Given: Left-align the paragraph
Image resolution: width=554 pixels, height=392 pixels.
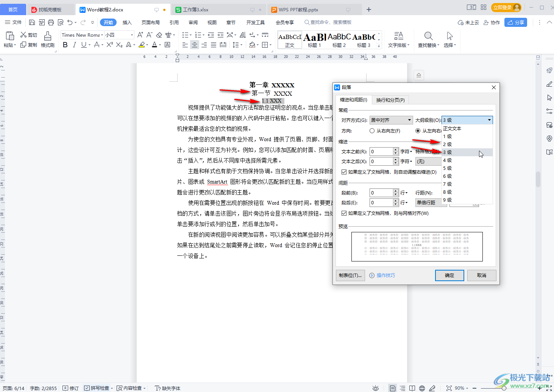Looking at the screenshot, I should (185, 45).
